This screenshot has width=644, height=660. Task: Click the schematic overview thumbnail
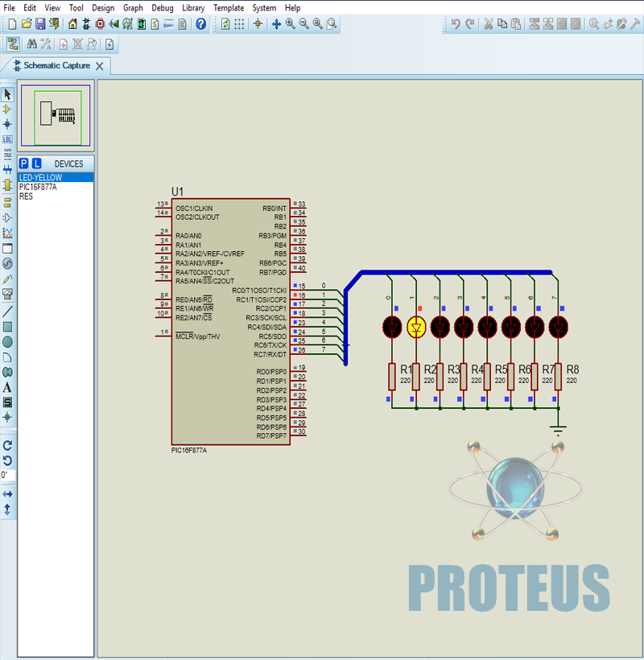56,114
